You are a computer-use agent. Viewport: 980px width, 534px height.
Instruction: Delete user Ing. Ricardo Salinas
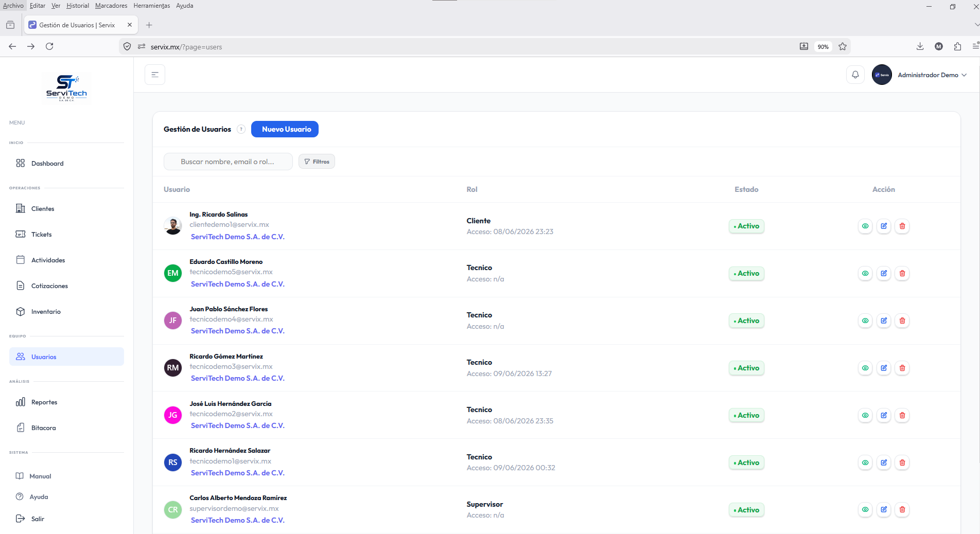tap(902, 226)
